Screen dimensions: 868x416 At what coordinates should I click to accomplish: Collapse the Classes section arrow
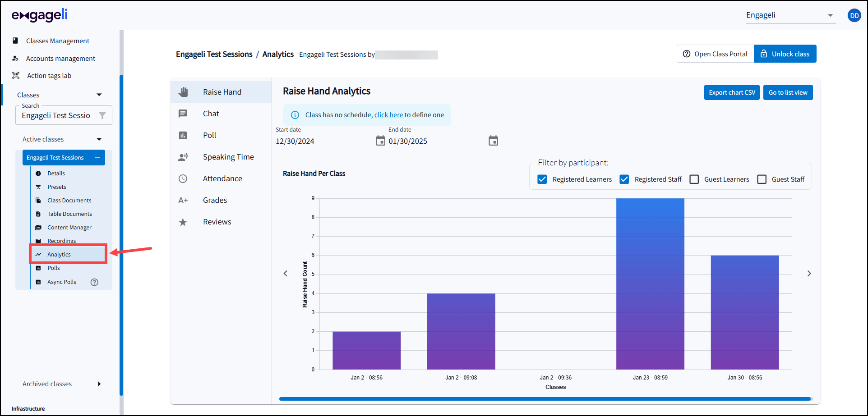tap(99, 95)
